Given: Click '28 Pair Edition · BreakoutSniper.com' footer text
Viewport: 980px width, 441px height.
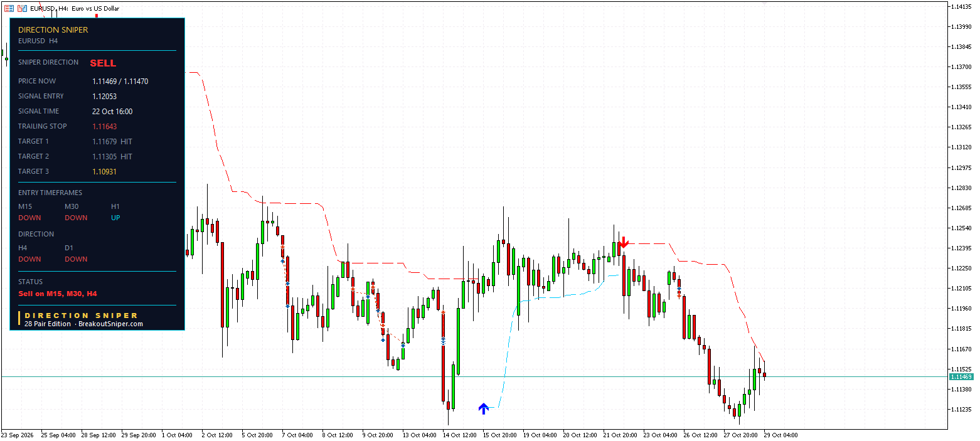Looking at the screenshot, I should click(x=83, y=324).
